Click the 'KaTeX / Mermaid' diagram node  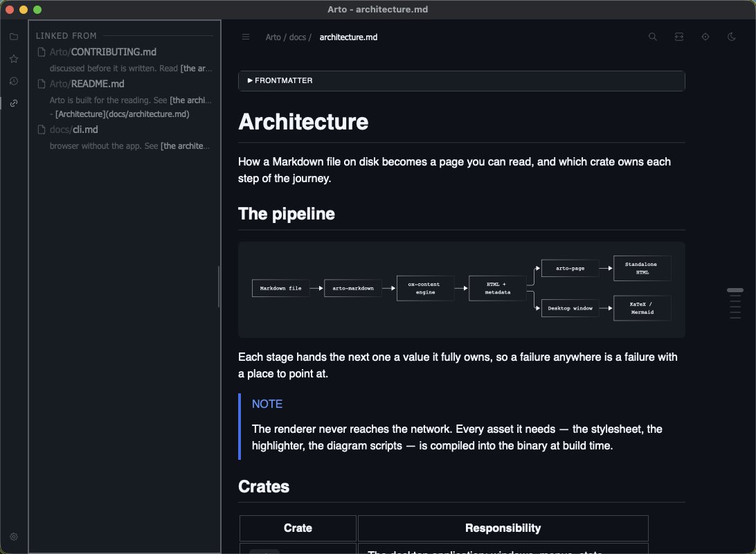pyautogui.click(x=642, y=308)
